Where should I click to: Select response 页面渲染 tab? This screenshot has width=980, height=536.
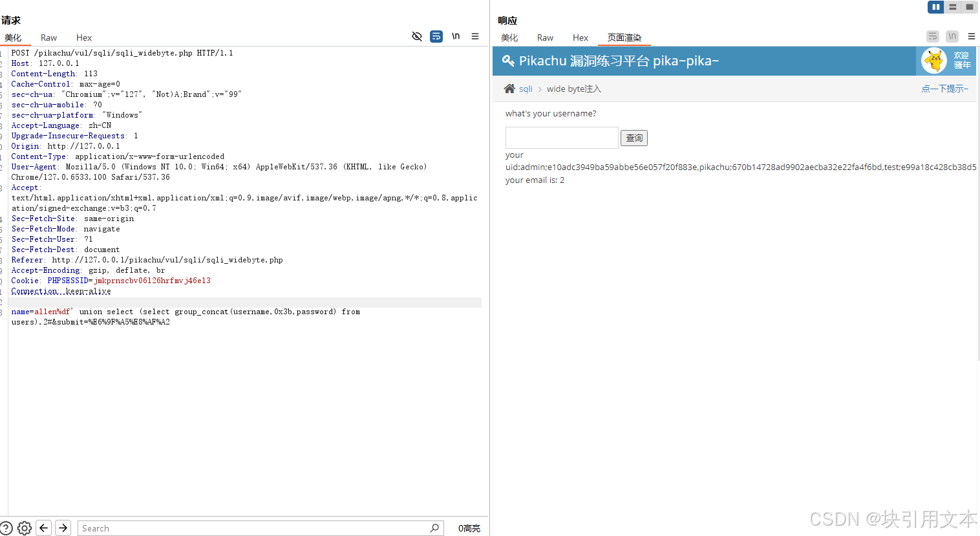pos(624,38)
